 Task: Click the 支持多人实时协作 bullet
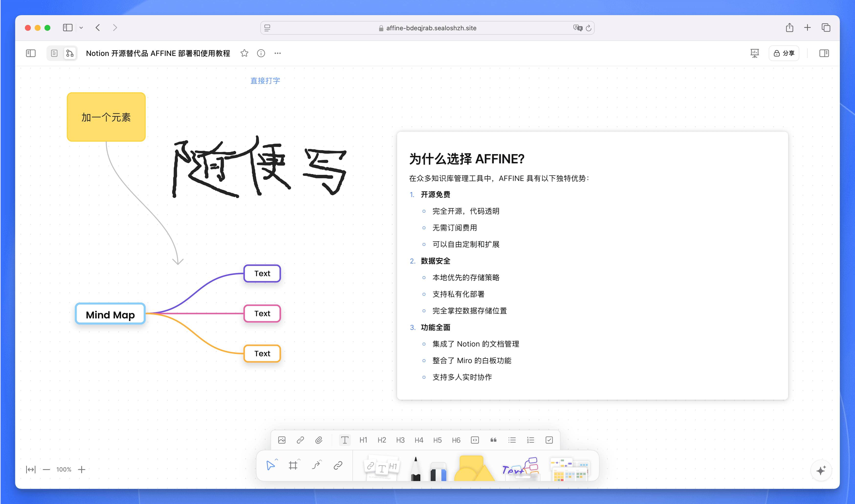(x=462, y=377)
